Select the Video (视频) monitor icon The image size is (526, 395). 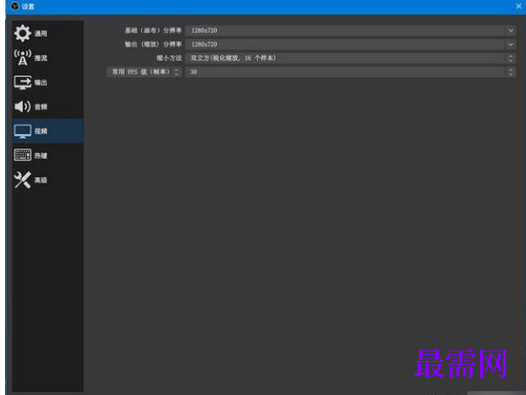[22, 131]
